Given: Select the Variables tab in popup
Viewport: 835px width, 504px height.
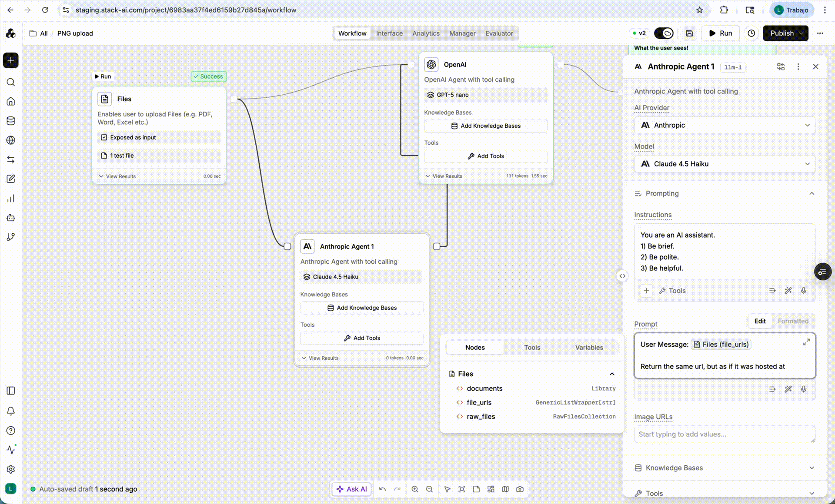Looking at the screenshot, I should [x=589, y=347].
